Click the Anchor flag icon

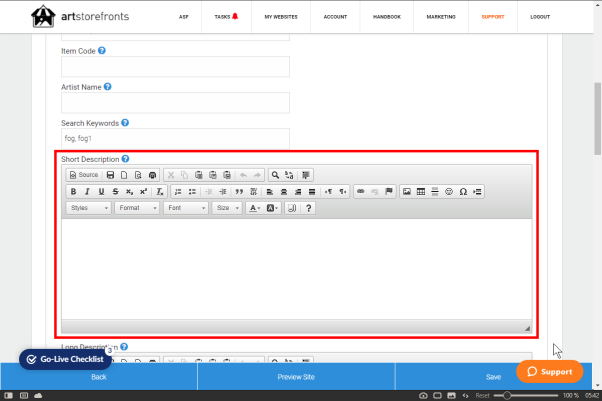389,192
